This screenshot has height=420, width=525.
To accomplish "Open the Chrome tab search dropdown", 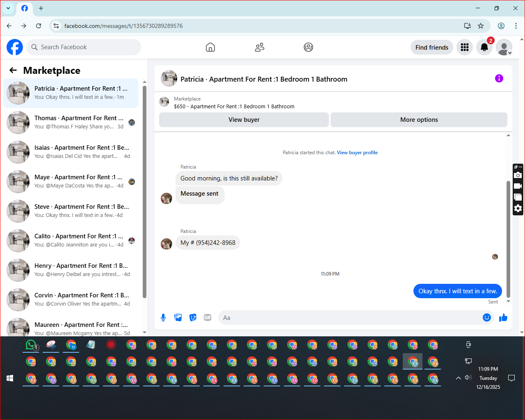I will (x=8, y=8).
